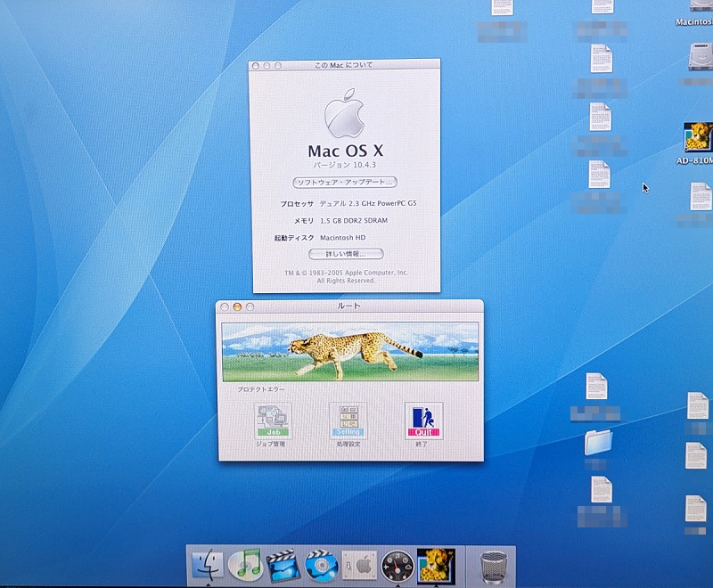Open Finder from the Dock

point(208,564)
